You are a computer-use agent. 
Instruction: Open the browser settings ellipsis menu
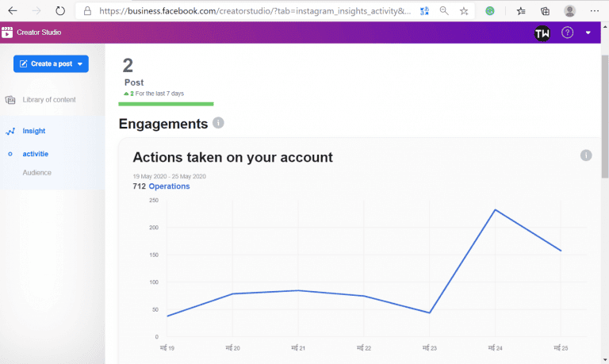tap(594, 11)
